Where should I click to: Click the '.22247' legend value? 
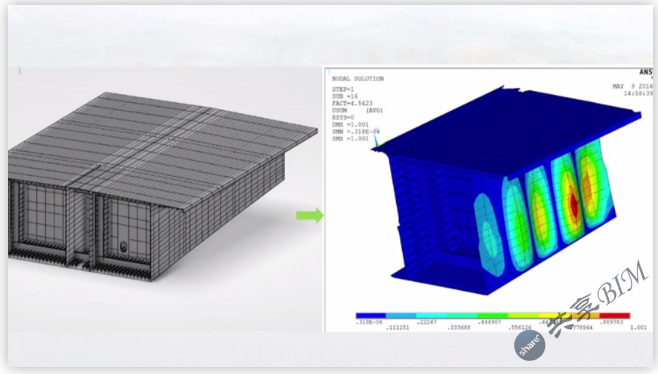click(426, 322)
